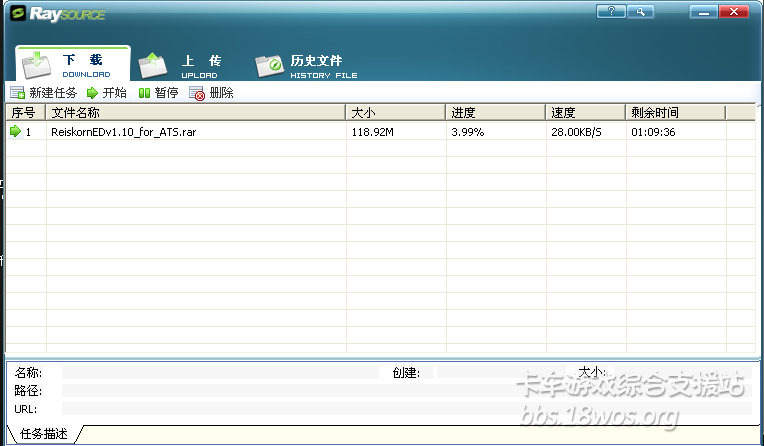Click the green Start (开始) arrow icon
The image size is (764, 446).
tap(92, 93)
